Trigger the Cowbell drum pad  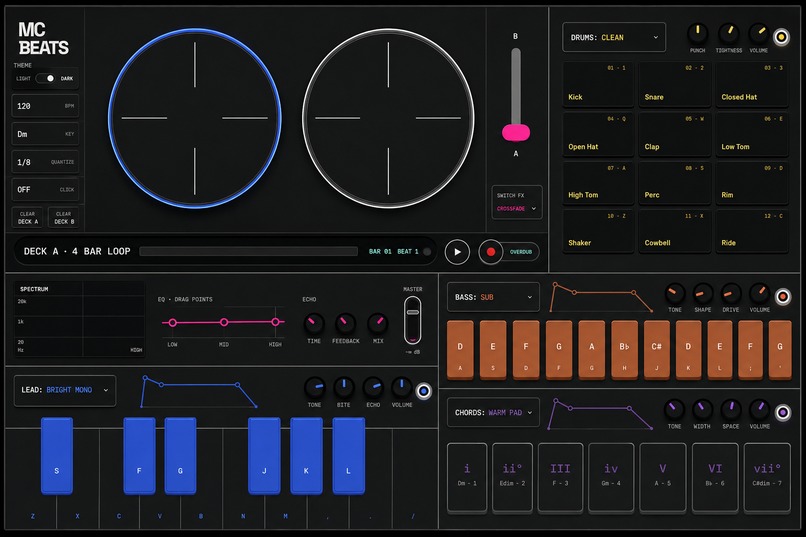tap(674, 231)
